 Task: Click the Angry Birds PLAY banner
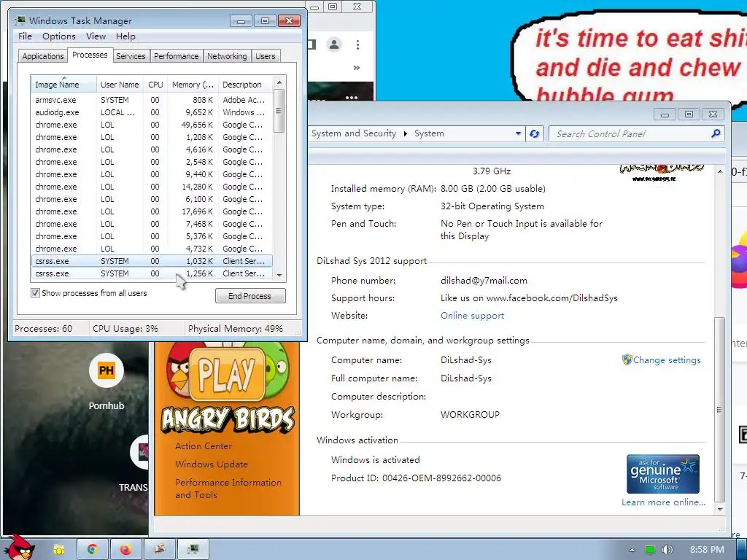pyautogui.click(x=228, y=374)
